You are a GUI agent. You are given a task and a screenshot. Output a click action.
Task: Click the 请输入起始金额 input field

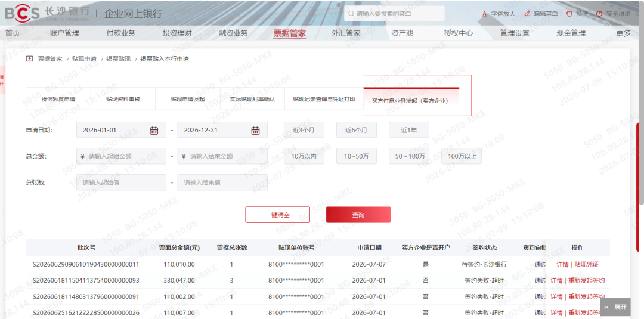(x=121, y=156)
